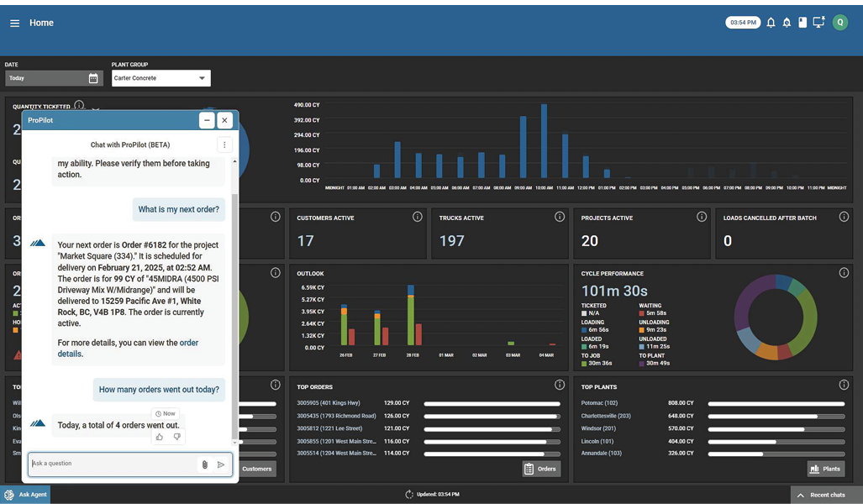The image size is (863, 504).
Task: Click the Potomac 808.00 CY progress bar
Action: click(x=776, y=404)
